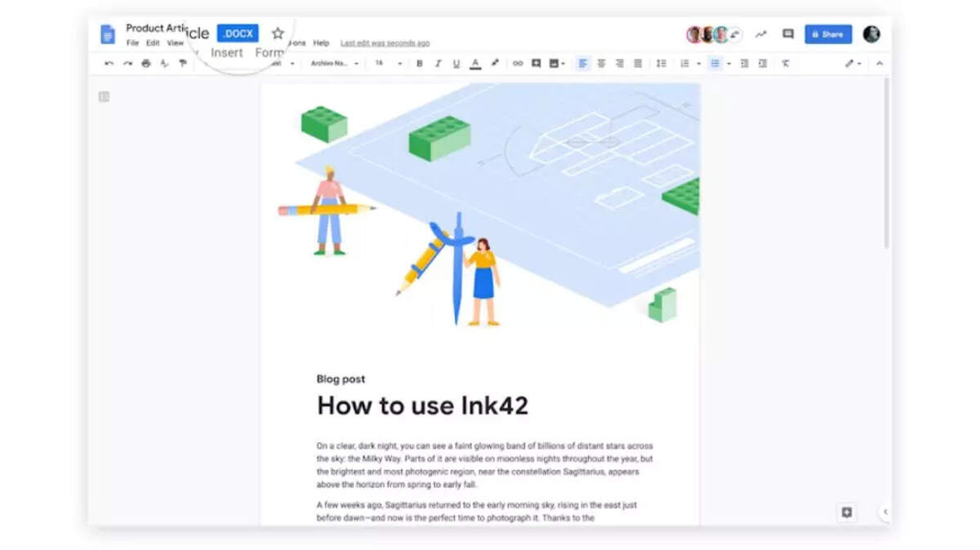Star this document
This screenshot has height=550, width=980.
pyautogui.click(x=278, y=33)
